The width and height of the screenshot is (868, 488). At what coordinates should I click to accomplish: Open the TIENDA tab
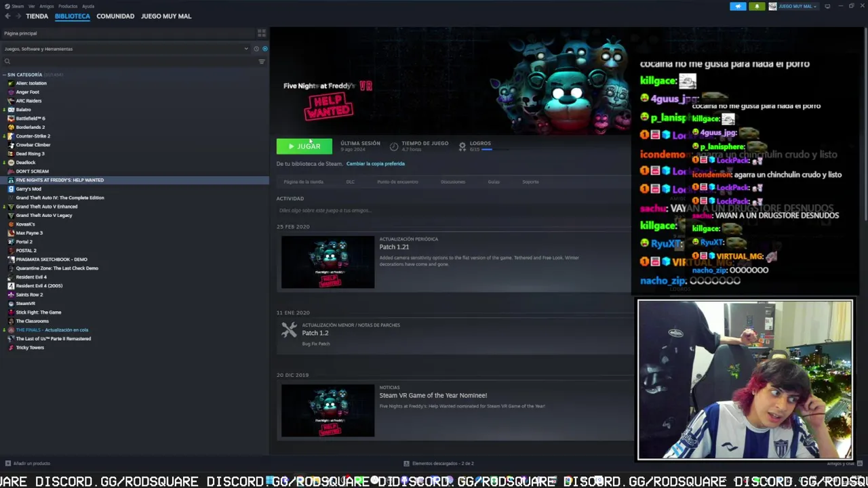(x=37, y=16)
